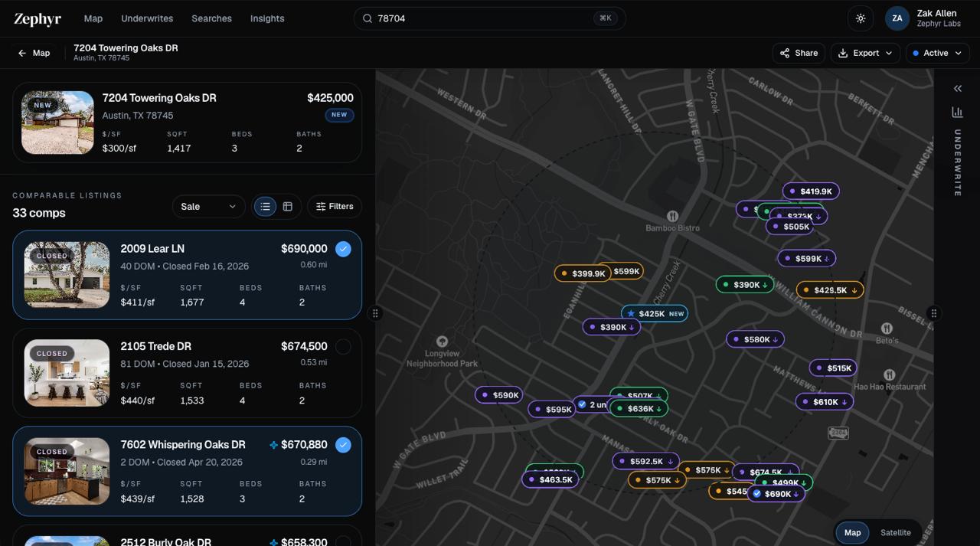
Task: Collapse the underwrite side panel chevrons
Action: [x=957, y=89]
